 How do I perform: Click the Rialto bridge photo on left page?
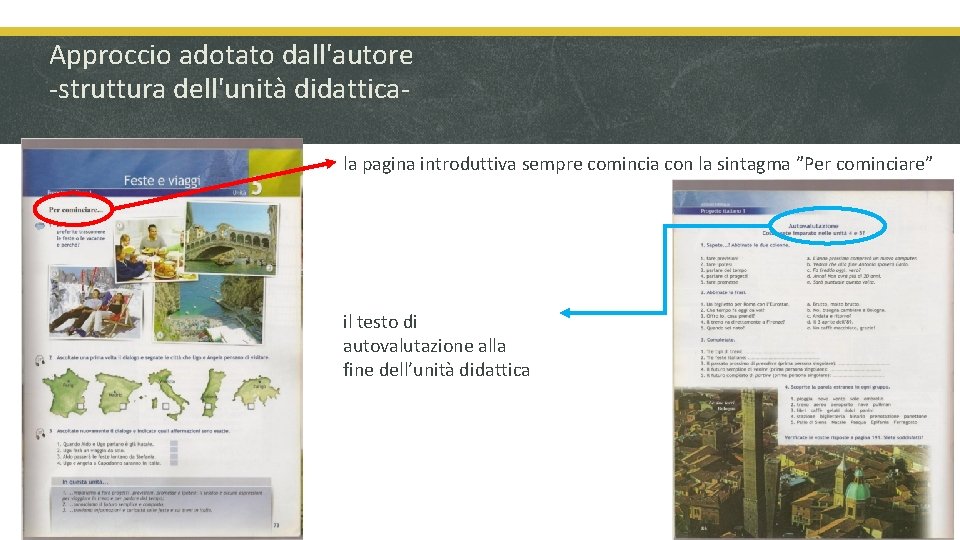click(231, 238)
